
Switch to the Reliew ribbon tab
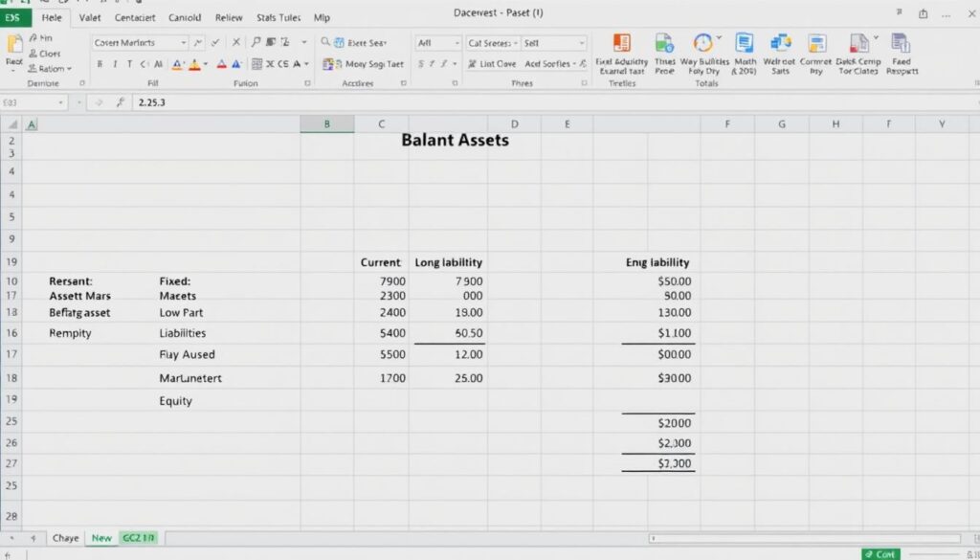228,17
